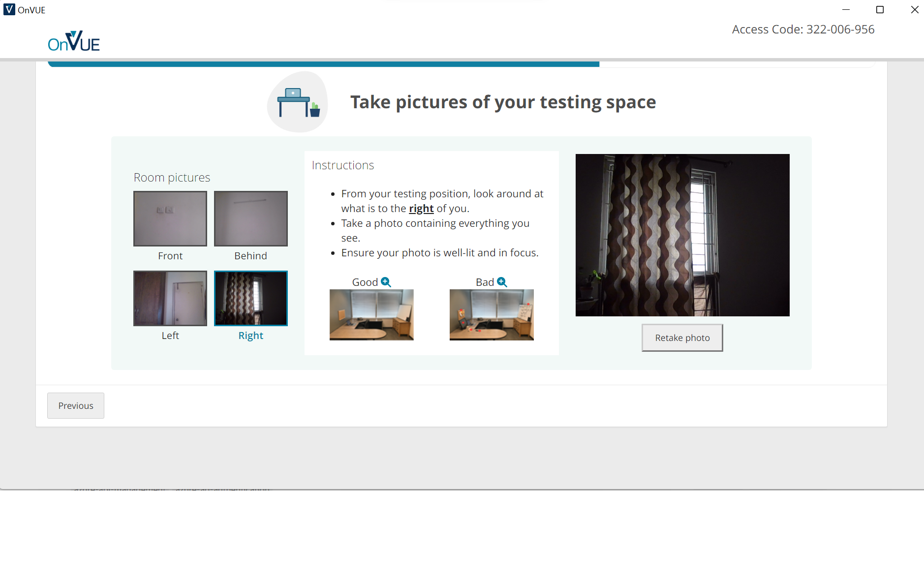924x584 pixels.
Task: Click the Room pictures heading
Action: 172,178
